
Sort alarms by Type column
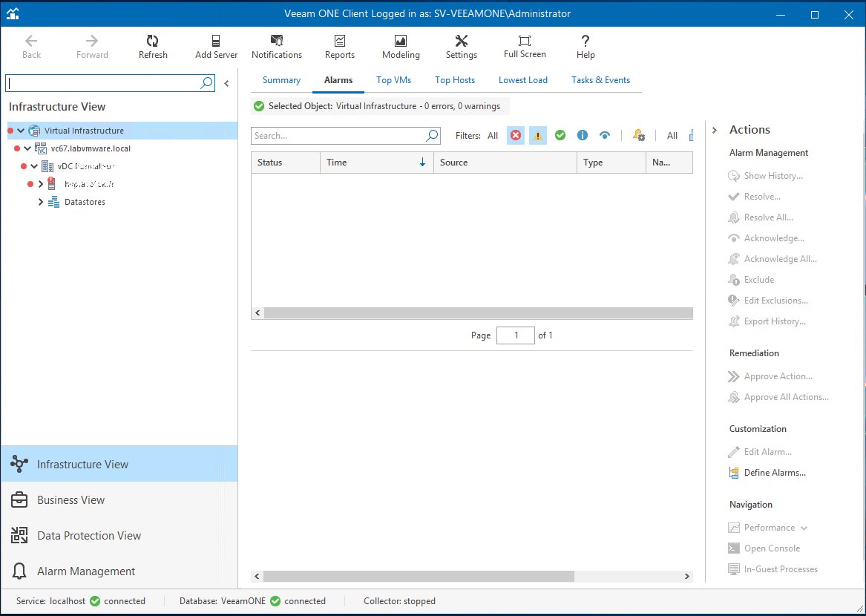[611, 163]
